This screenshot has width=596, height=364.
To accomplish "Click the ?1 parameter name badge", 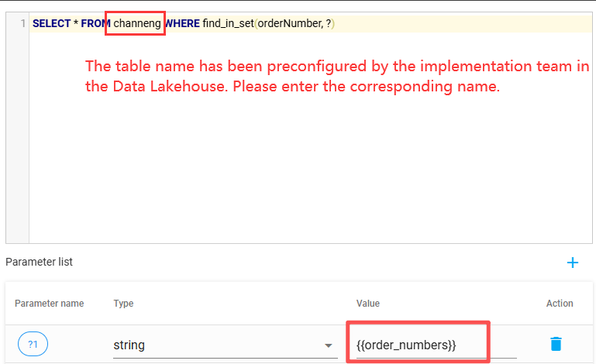I will click(33, 345).
